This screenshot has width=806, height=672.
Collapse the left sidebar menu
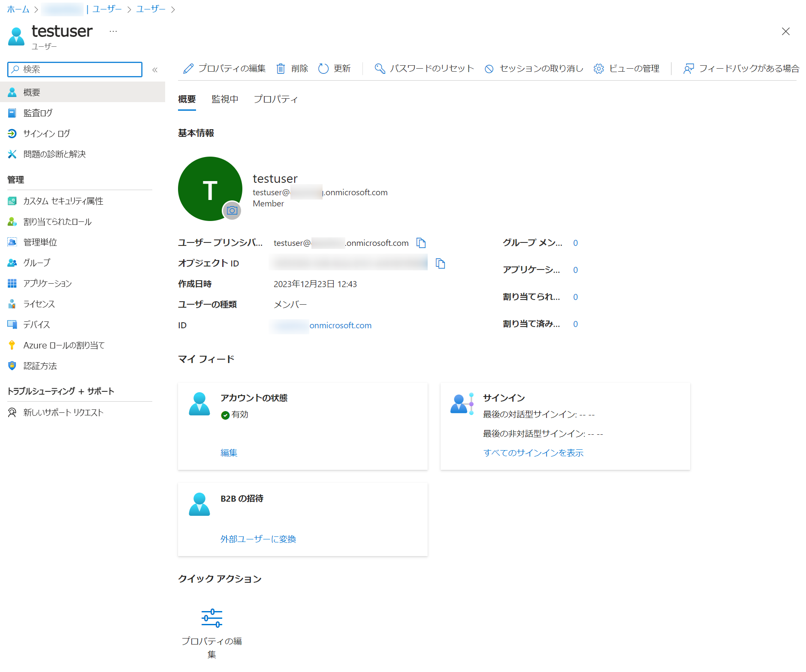155,70
